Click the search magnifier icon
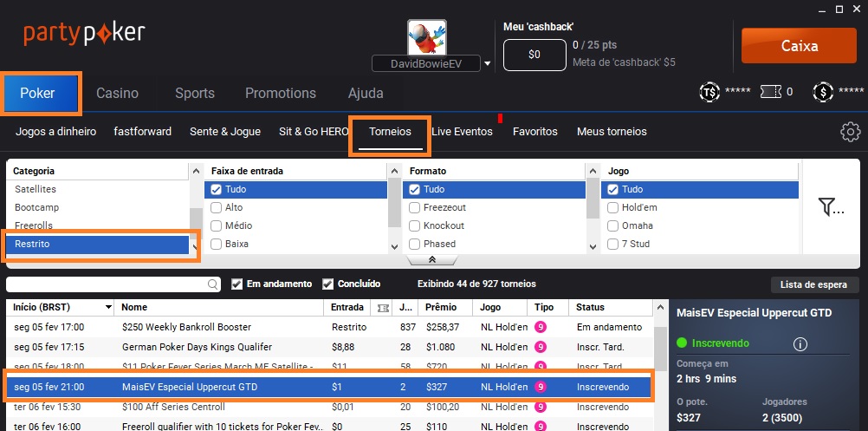This screenshot has width=868, height=431. [212, 284]
